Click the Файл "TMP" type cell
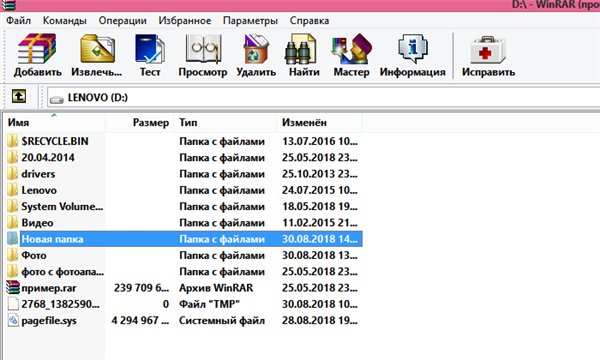The width and height of the screenshot is (600, 360). pyautogui.click(x=209, y=304)
